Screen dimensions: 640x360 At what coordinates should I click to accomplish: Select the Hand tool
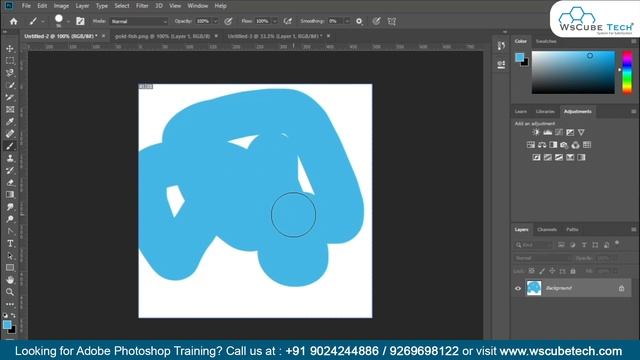(10, 280)
